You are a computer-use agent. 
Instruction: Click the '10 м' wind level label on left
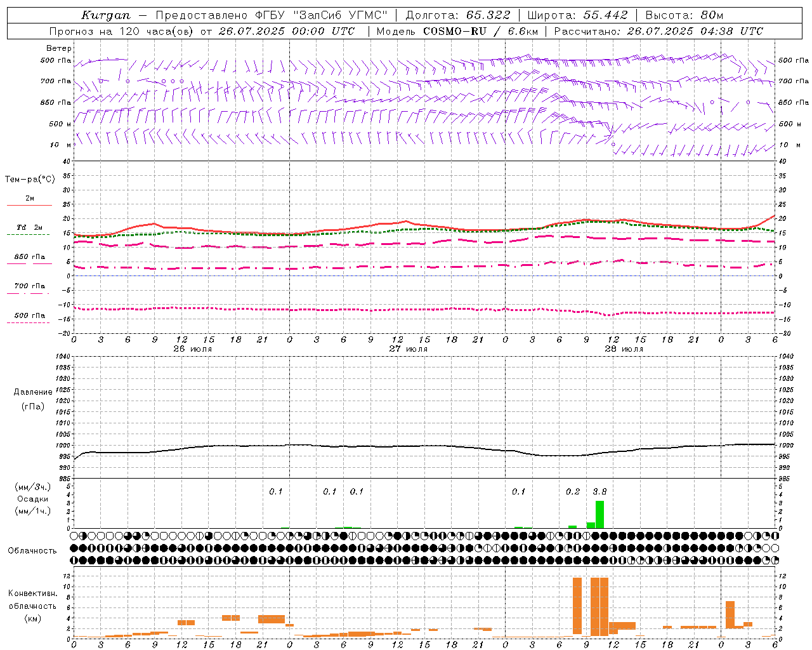click(61, 145)
